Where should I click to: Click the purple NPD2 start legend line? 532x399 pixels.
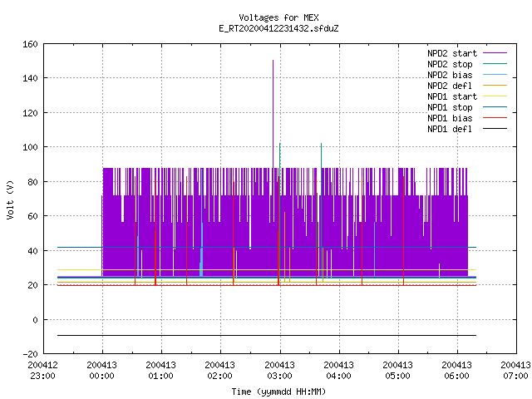[x=495, y=53]
